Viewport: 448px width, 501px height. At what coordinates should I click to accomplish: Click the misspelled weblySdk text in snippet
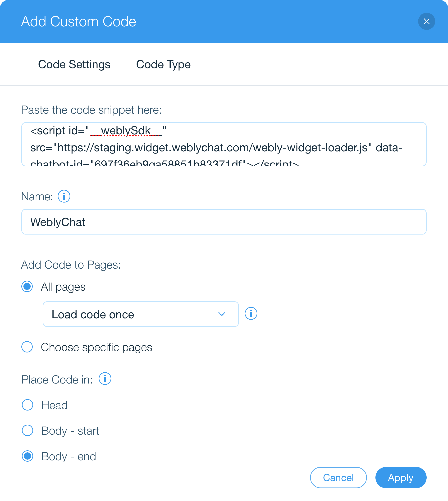tap(126, 131)
